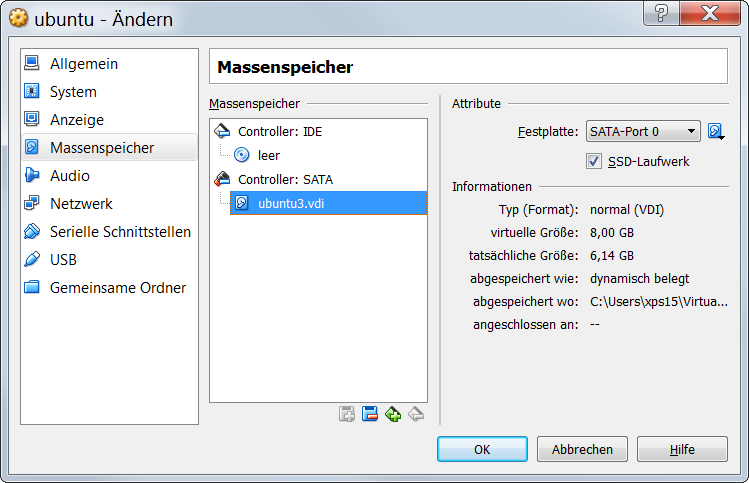Click the Anzeige display icon
Viewport: 749px width, 483px height.
(x=32, y=118)
